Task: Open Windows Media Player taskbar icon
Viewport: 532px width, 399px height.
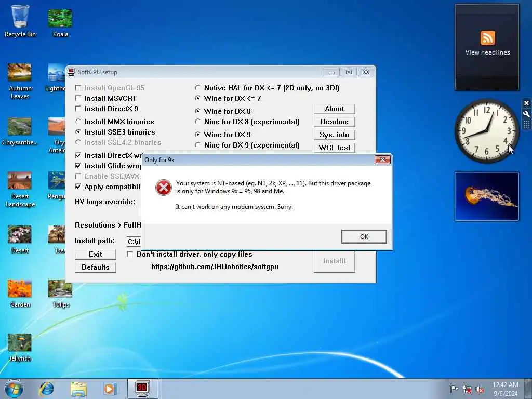Action: coord(110,389)
